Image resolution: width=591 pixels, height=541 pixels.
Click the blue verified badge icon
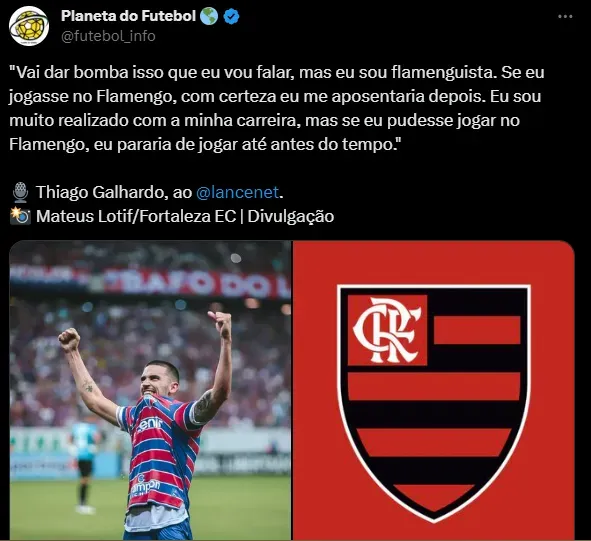coord(231,17)
